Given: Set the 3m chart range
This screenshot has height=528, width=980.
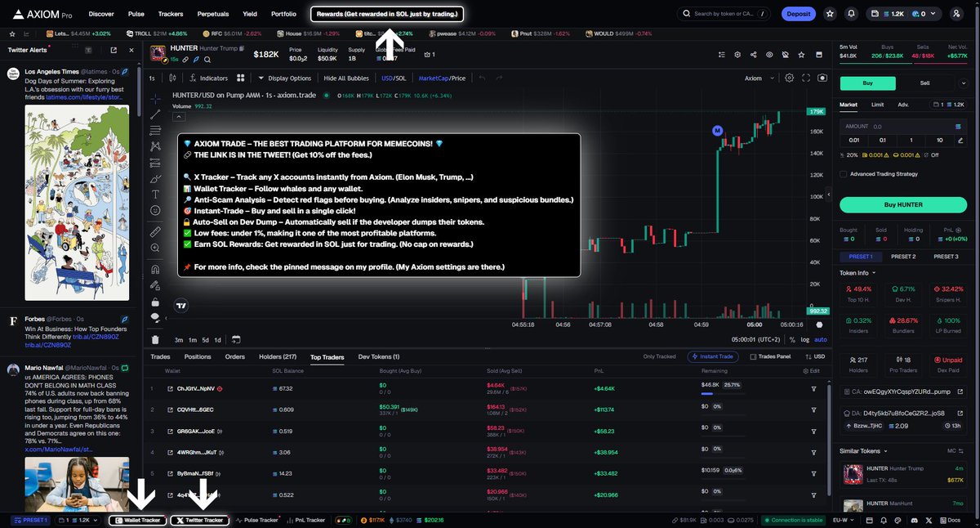Looking at the screenshot, I should click(178, 339).
